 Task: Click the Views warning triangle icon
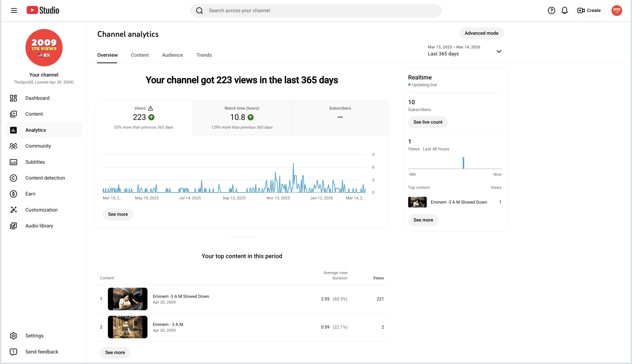pos(150,108)
